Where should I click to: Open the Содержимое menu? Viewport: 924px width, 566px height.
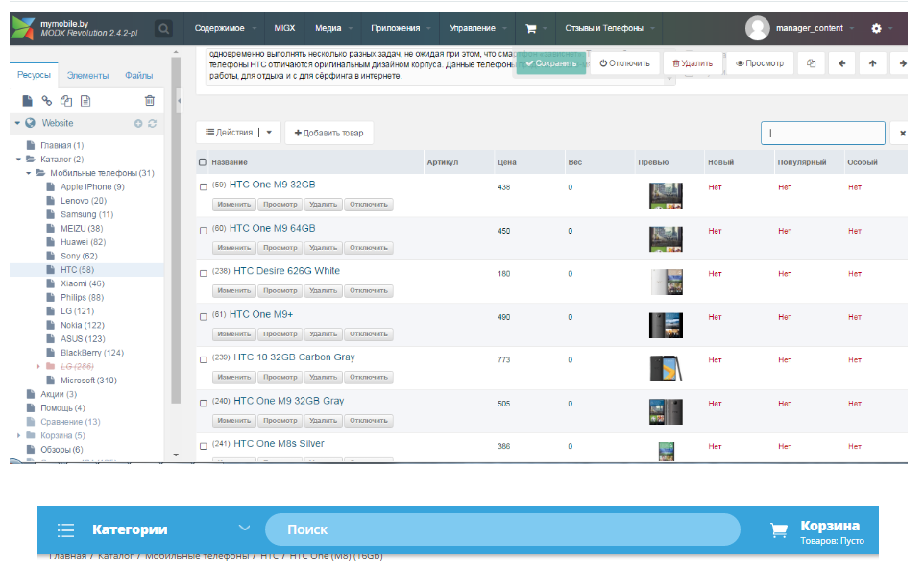[219, 28]
